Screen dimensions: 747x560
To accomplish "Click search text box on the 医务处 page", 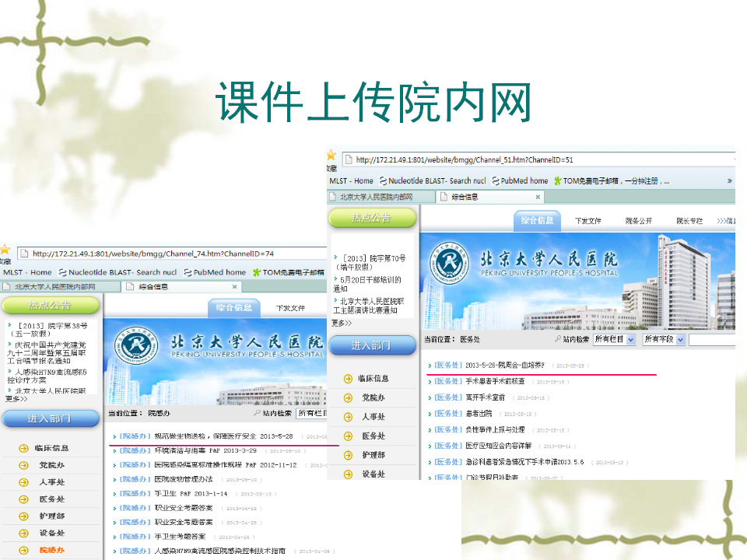I will coord(712,340).
